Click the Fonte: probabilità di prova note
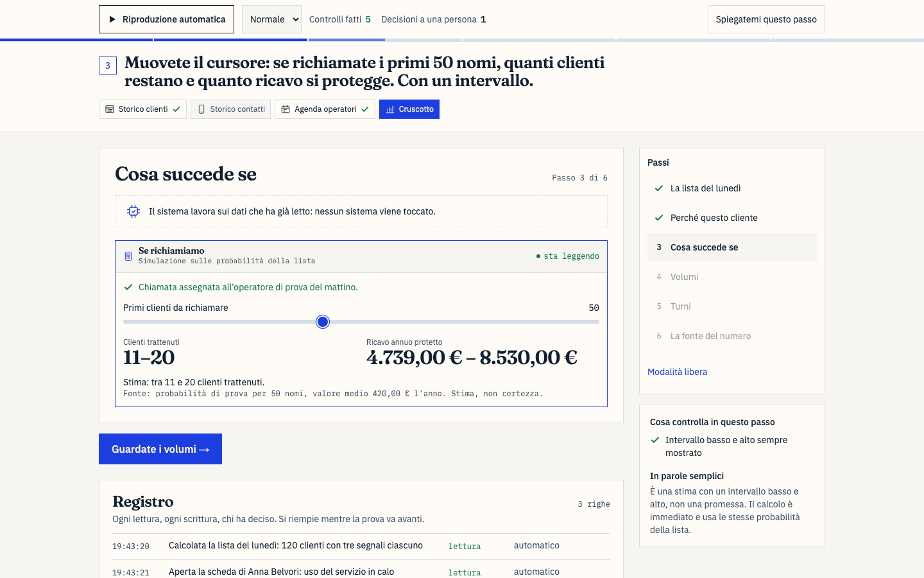Viewport: 924px width, 578px height. 333,394
